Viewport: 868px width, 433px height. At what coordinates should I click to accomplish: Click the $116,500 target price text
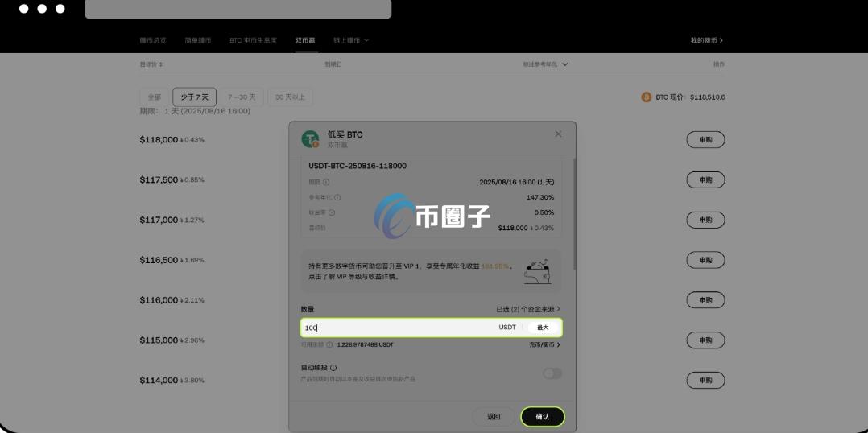[159, 260]
